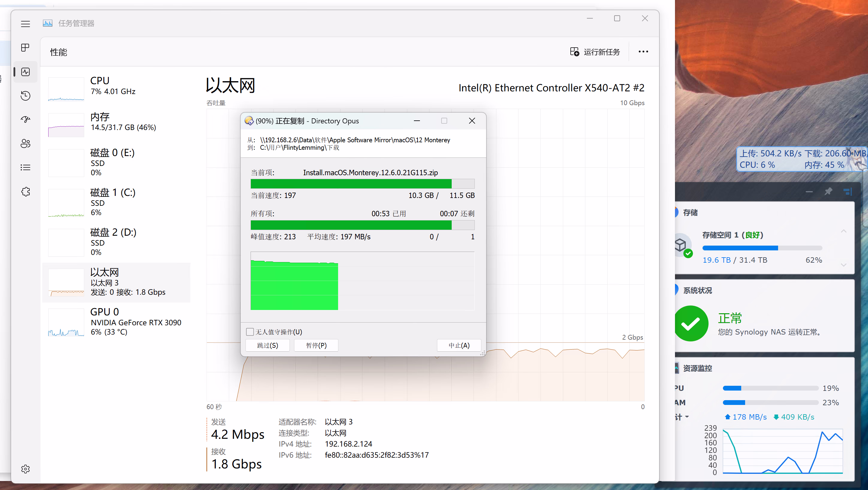Open the Details list icon in sidebar
Image resolution: width=868 pixels, height=490 pixels.
click(25, 167)
